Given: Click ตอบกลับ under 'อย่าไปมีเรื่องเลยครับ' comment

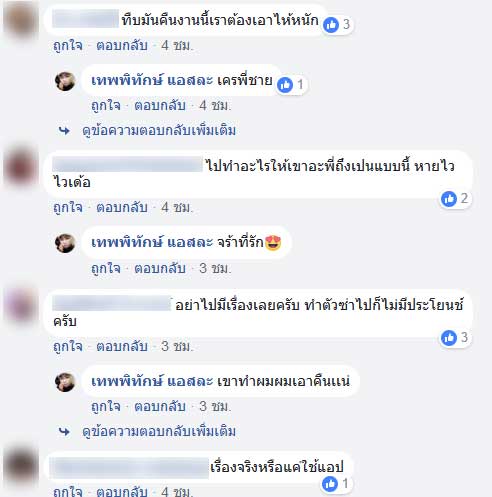Looking at the screenshot, I should point(122,346).
